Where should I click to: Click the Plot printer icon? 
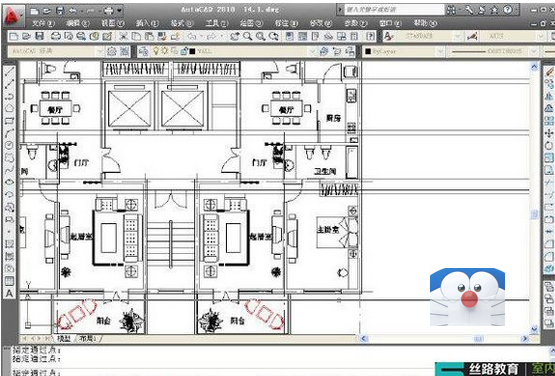pyautogui.click(x=56, y=36)
